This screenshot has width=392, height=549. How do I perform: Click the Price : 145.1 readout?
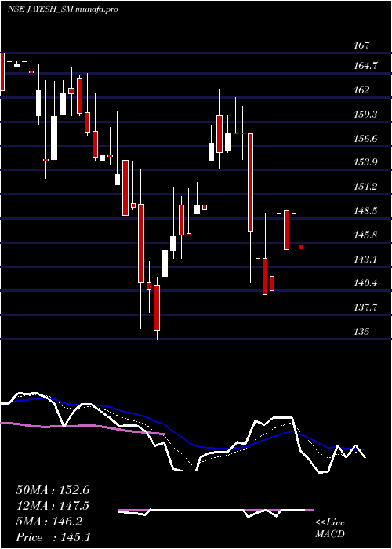point(53,537)
